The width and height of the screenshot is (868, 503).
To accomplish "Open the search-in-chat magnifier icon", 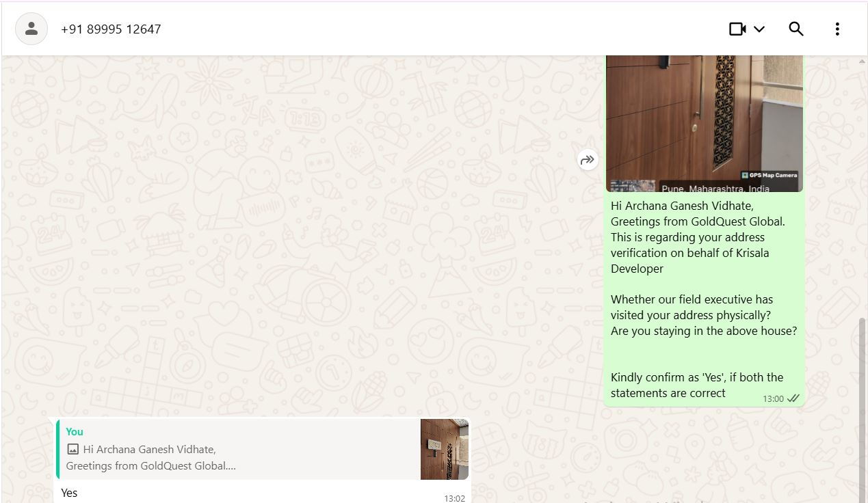I will [x=796, y=29].
